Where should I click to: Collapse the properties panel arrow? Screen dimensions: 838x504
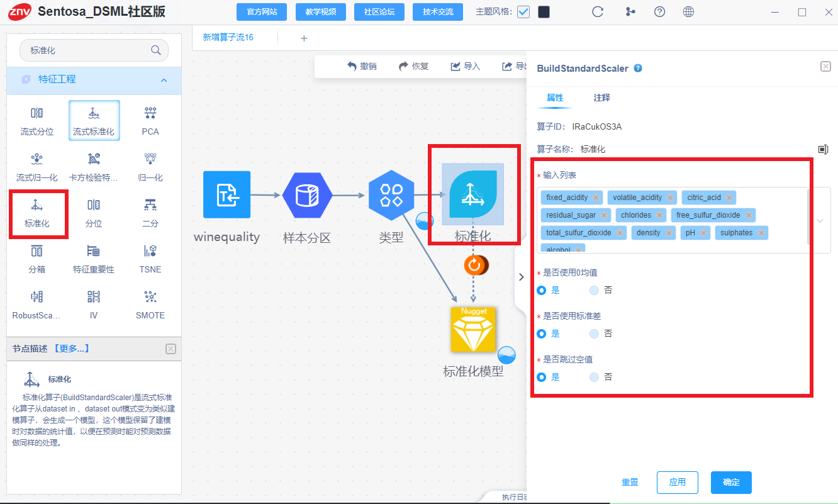point(521,277)
